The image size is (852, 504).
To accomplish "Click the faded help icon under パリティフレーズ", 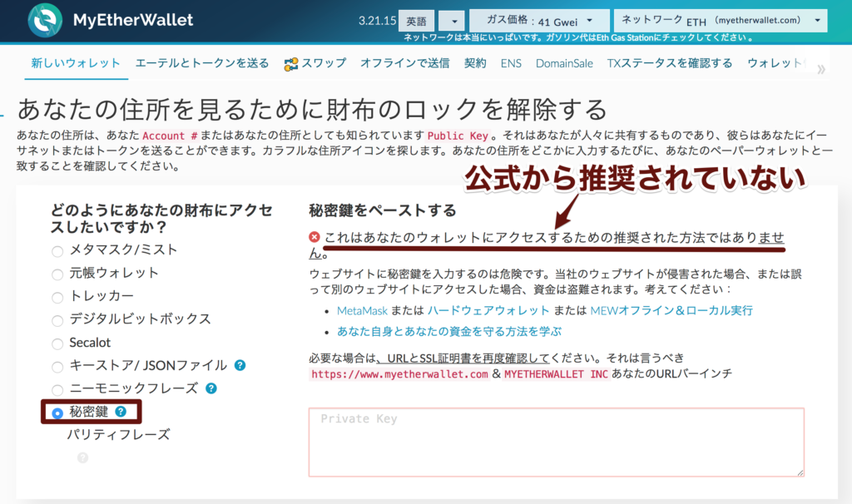I will tap(82, 457).
